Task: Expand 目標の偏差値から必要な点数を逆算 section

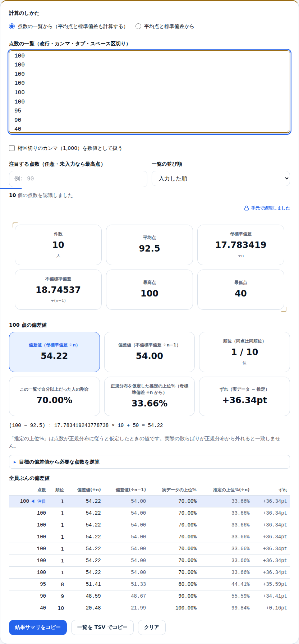Action: point(149,462)
